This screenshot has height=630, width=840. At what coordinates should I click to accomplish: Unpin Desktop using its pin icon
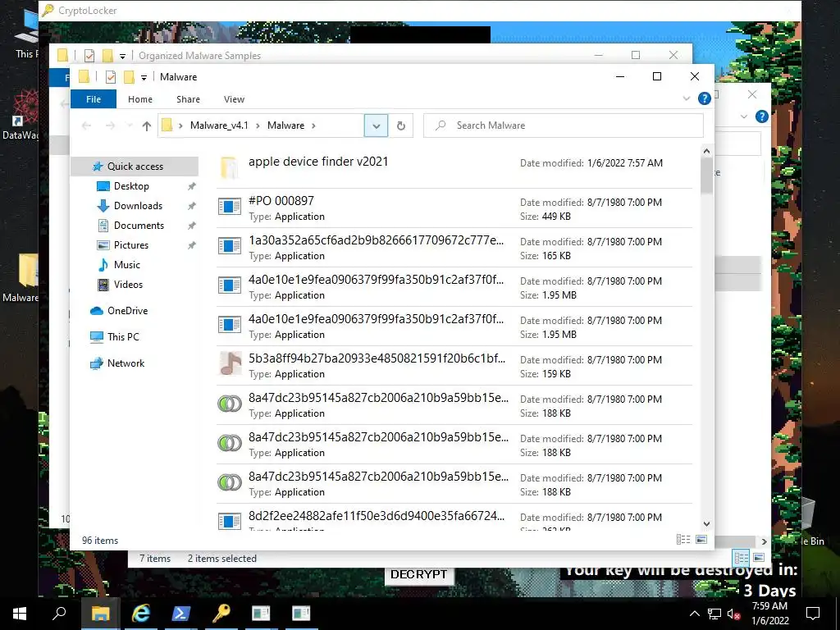pyautogui.click(x=191, y=186)
